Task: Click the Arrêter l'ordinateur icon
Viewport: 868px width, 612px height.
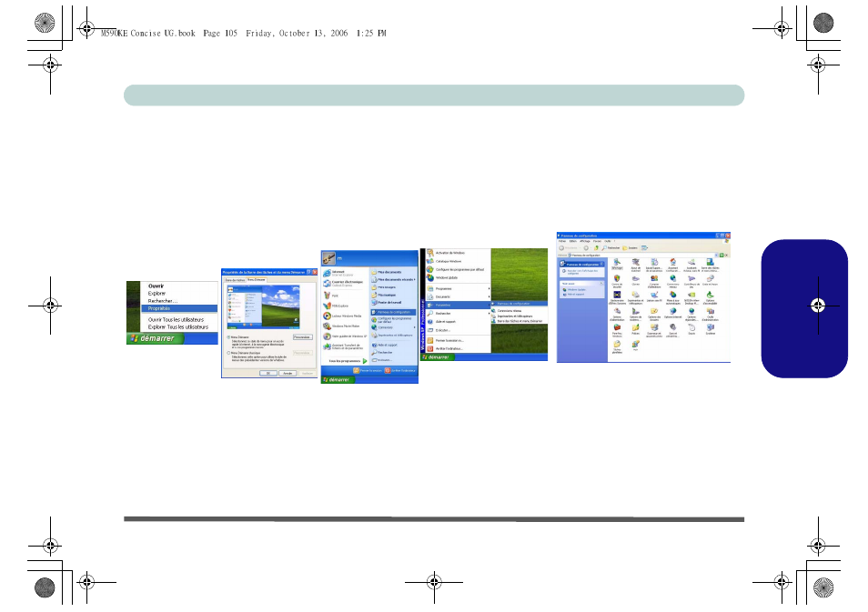Action: (x=388, y=371)
